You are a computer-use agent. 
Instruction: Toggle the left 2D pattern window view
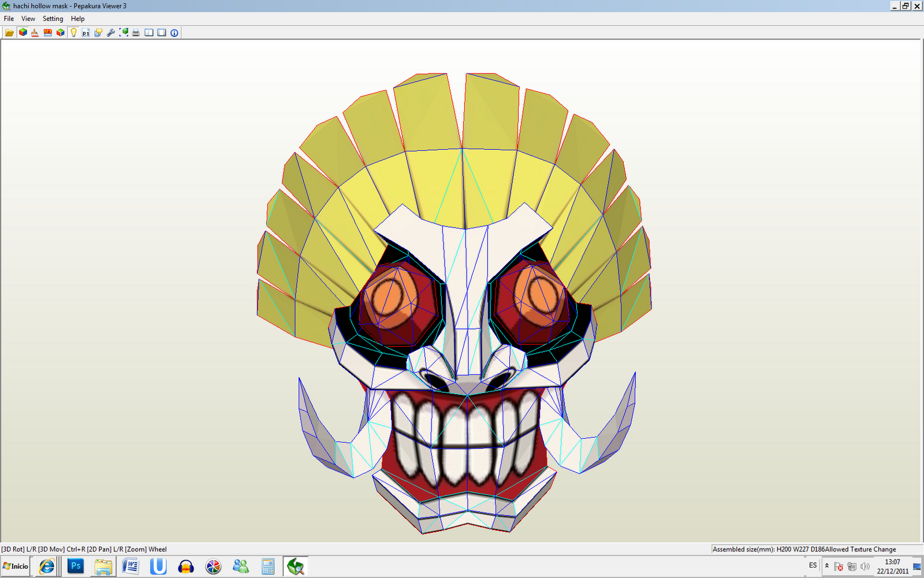(x=148, y=32)
